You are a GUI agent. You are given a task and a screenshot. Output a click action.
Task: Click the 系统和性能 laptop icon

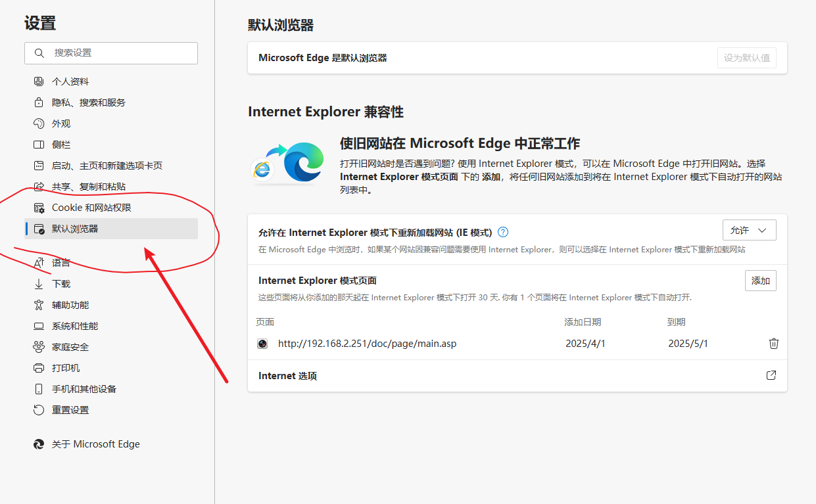coord(39,326)
